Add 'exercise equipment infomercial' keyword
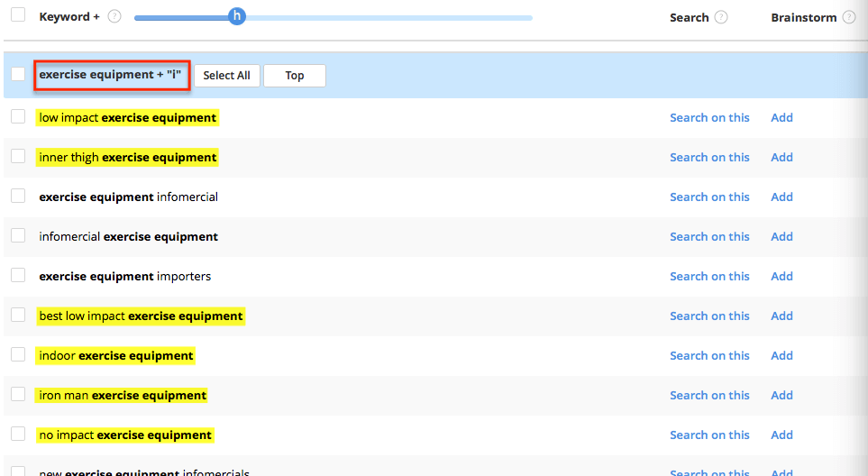Viewport: 868px width, 476px height. coord(781,197)
